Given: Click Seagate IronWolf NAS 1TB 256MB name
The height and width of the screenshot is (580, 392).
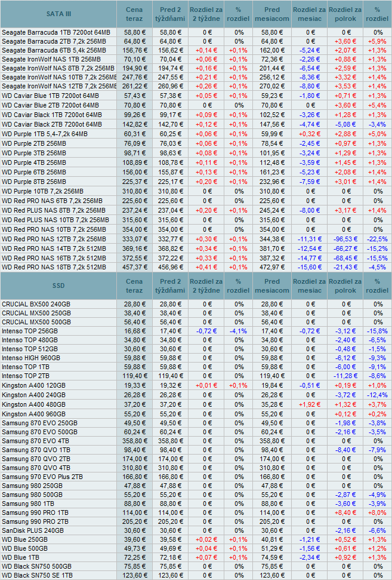Looking at the screenshot, I should (51, 59).
